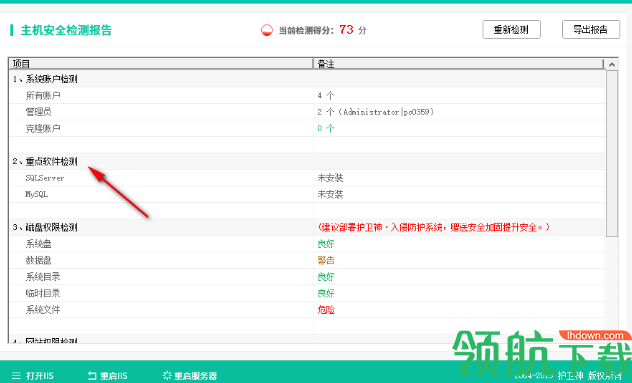Click the red 建议部署护卫神 recommendation text
The height and width of the screenshot is (383, 632).
click(x=434, y=227)
